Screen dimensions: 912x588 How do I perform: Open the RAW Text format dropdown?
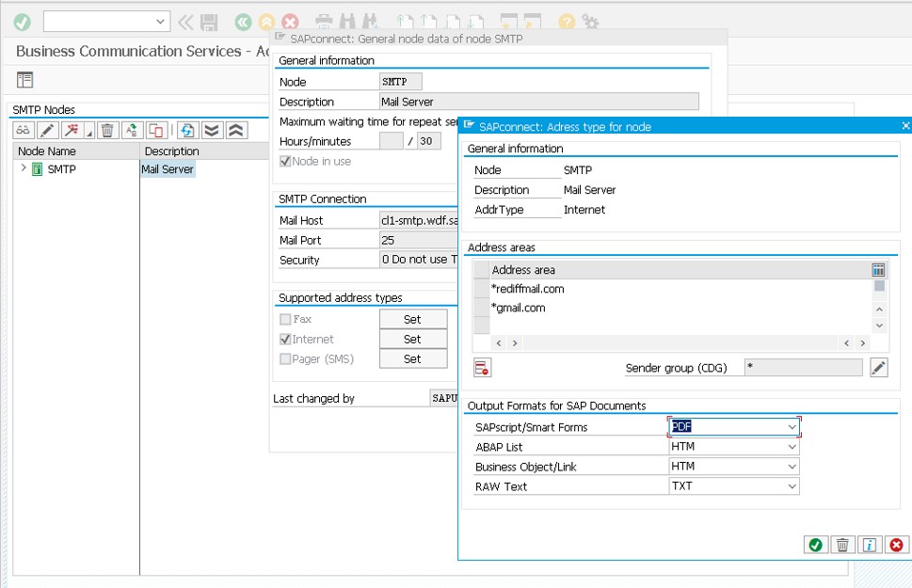[792, 486]
